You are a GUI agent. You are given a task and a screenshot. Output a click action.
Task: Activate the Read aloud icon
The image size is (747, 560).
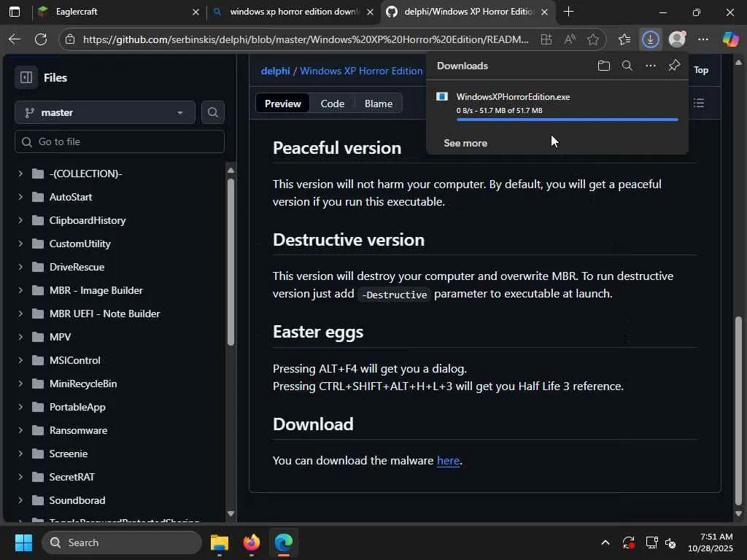coord(570,39)
